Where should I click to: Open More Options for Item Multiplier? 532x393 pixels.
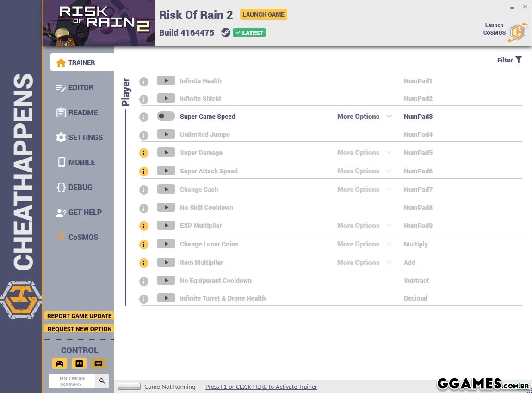pyautogui.click(x=364, y=263)
